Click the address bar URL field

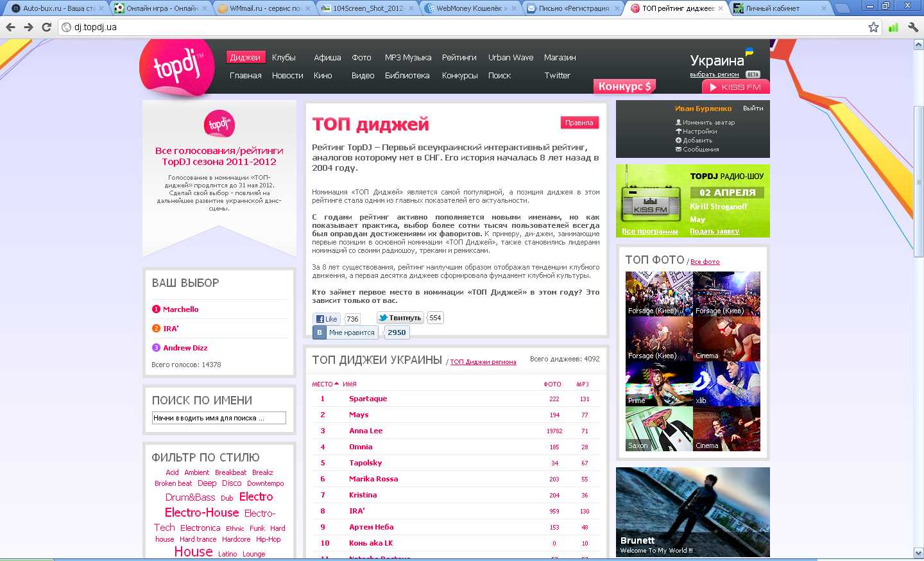click(x=468, y=27)
